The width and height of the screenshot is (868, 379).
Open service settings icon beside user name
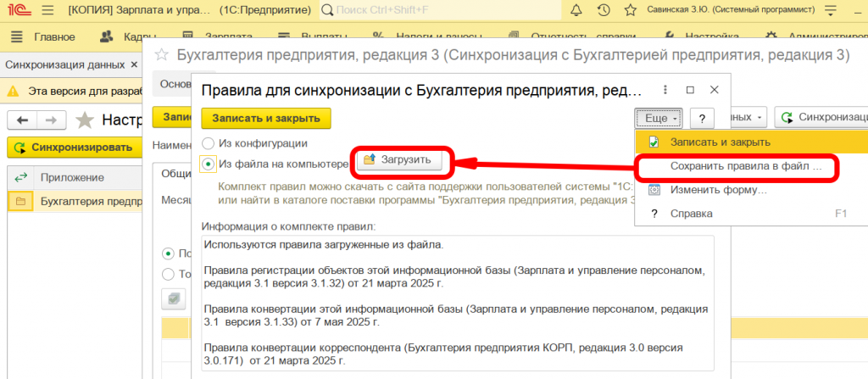830,10
